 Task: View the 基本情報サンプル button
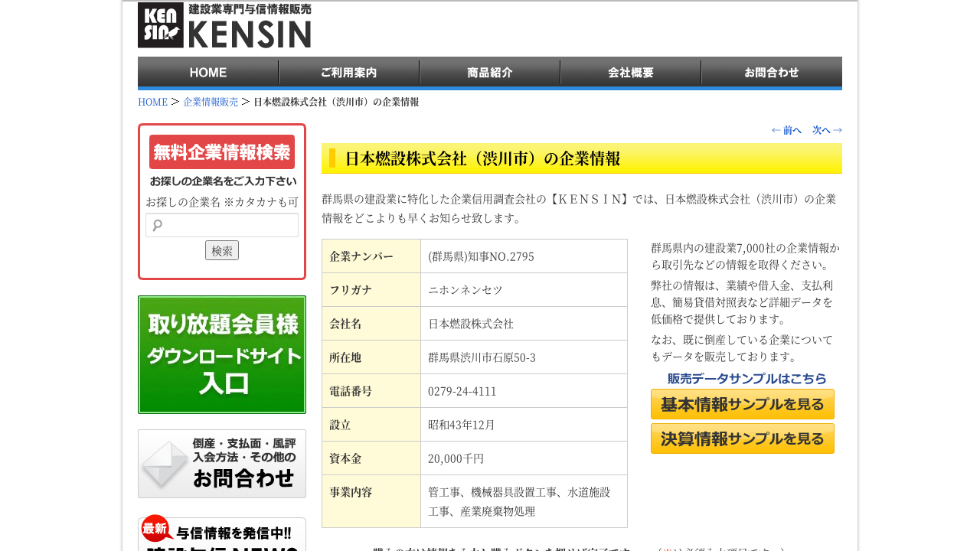point(743,404)
